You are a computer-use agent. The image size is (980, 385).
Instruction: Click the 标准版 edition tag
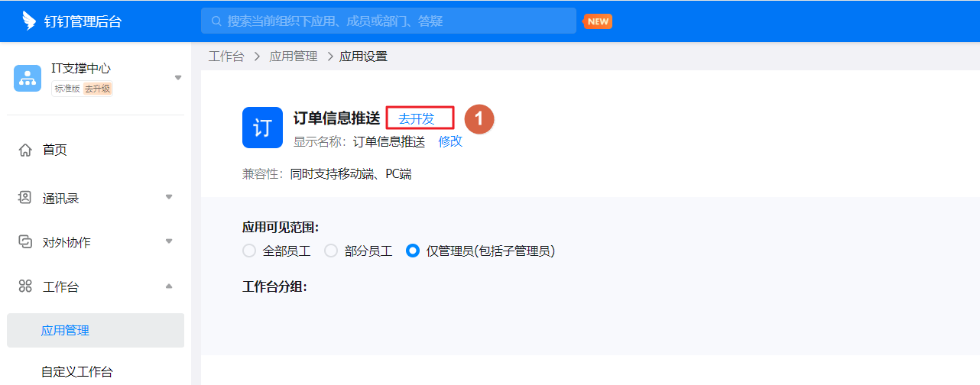(x=67, y=89)
